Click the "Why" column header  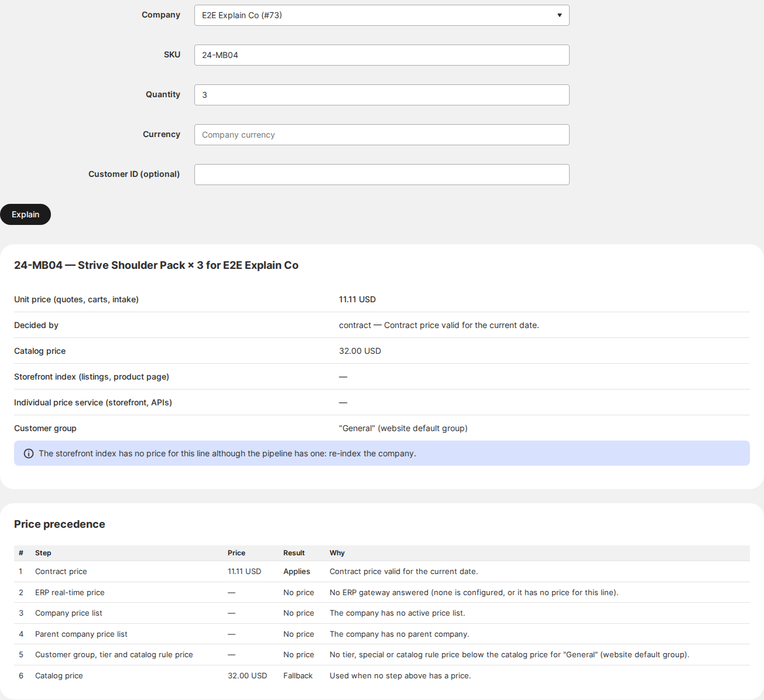pyautogui.click(x=337, y=553)
